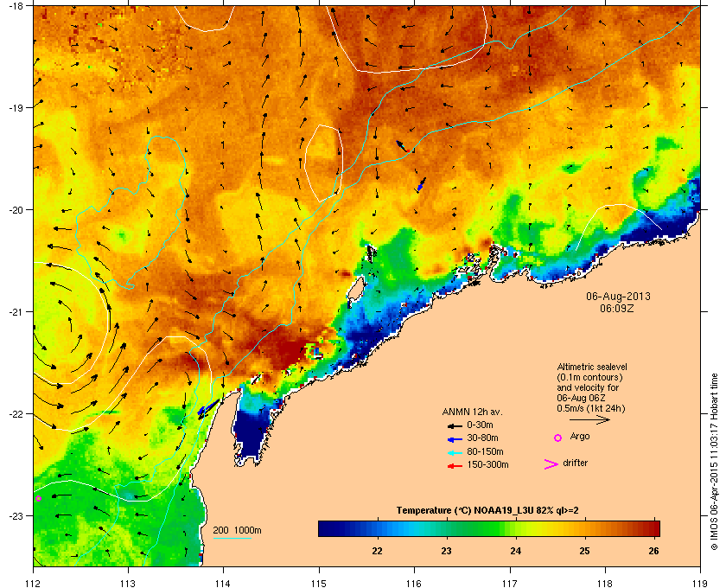Viewport: 726px width, 588px height.
Task: Click the latitude axis label -23
Action: pyautogui.click(x=15, y=515)
